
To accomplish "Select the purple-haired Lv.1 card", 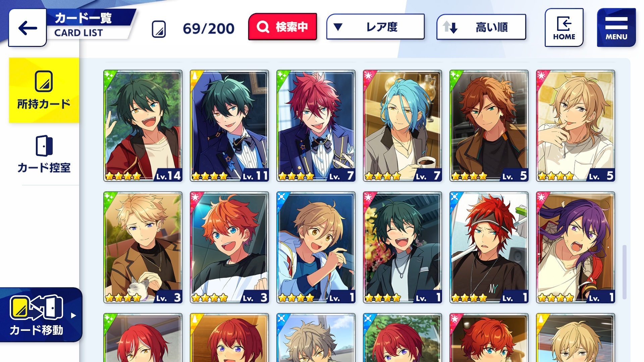I will click(576, 247).
